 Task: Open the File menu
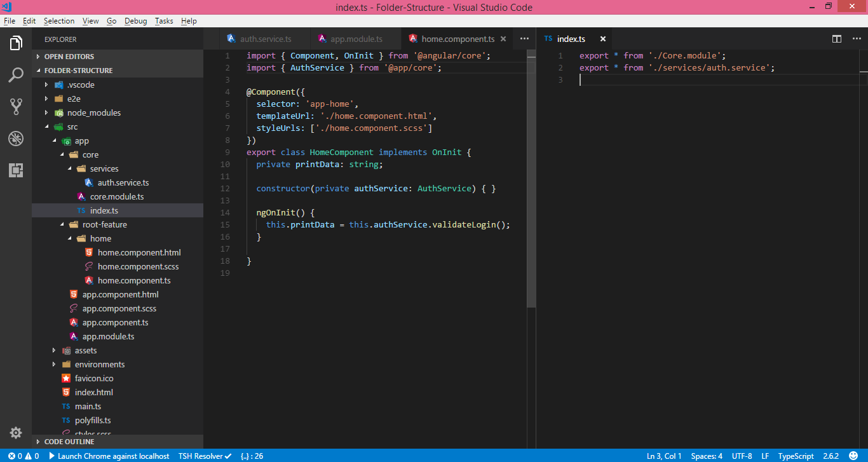tap(10, 21)
